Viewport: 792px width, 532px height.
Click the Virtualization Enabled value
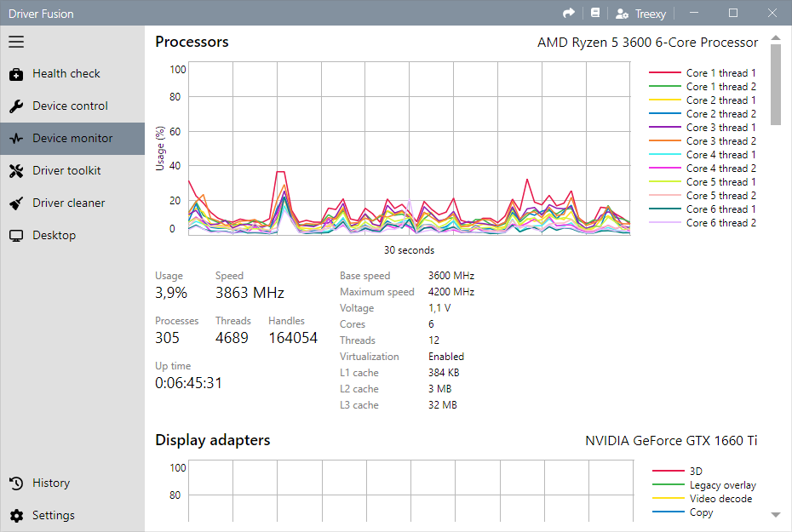point(446,357)
